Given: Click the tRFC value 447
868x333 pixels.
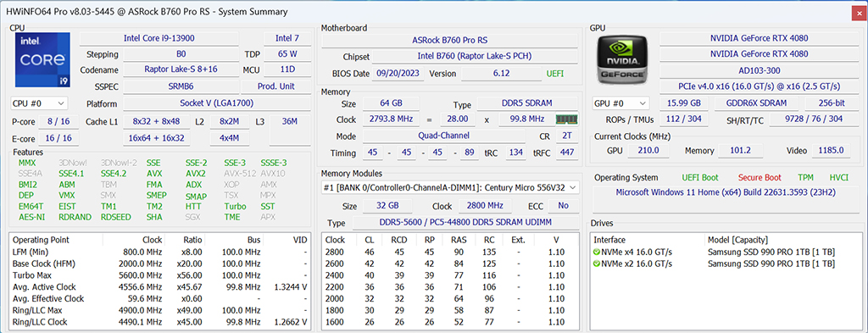Looking at the screenshot, I should (x=566, y=153).
